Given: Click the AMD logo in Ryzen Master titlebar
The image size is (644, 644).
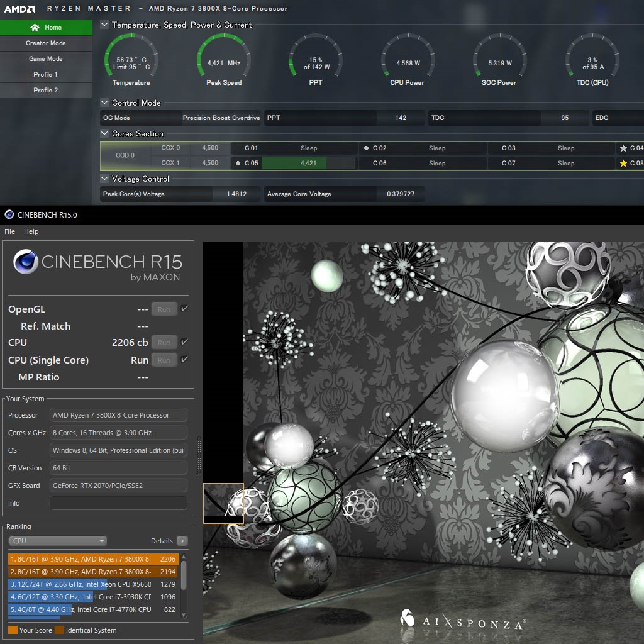Looking at the screenshot, I should tap(19, 9).
